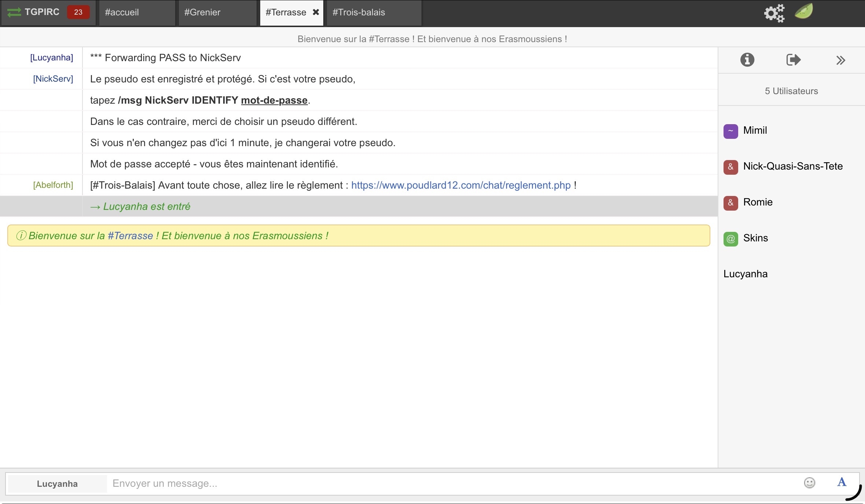Viewport: 865px width, 504px height.
Task: Click the kiwi fruit logo icon
Action: click(x=804, y=11)
